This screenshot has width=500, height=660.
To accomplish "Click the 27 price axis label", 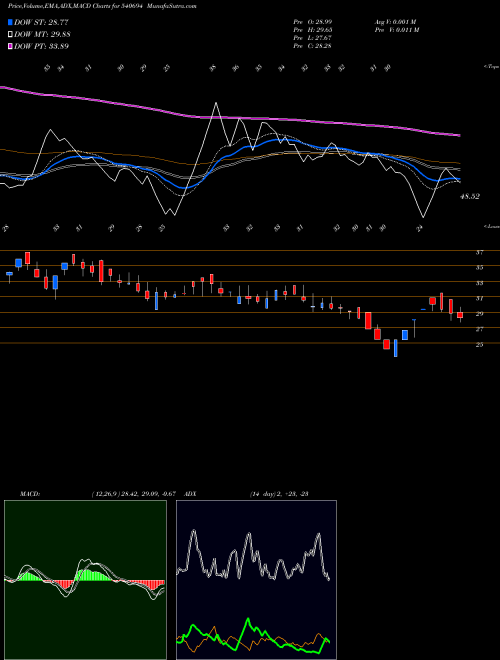I will (479, 330).
